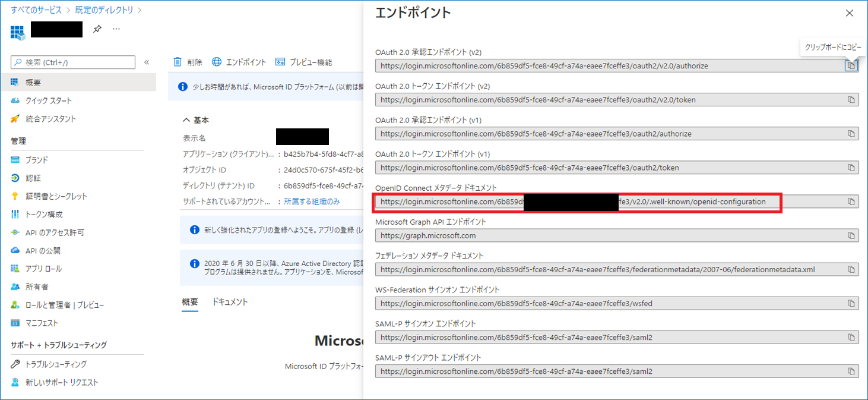This screenshot has width=868, height=400.
Task: Click the OAuth 2.0 v2 authorize URL field
Action: tap(610, 65)
